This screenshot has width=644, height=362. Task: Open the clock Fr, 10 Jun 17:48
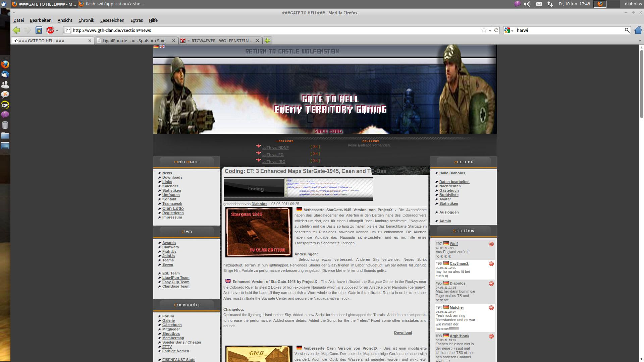[x=574, y=4]
